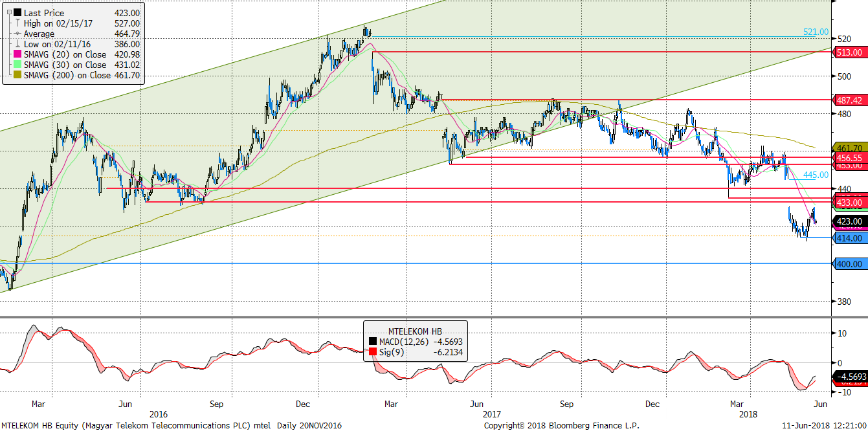Select the green SMAVG (30) swatch
Image resolution: width=868 pixels, height=431 pixels.
click(x=17, y=65)
